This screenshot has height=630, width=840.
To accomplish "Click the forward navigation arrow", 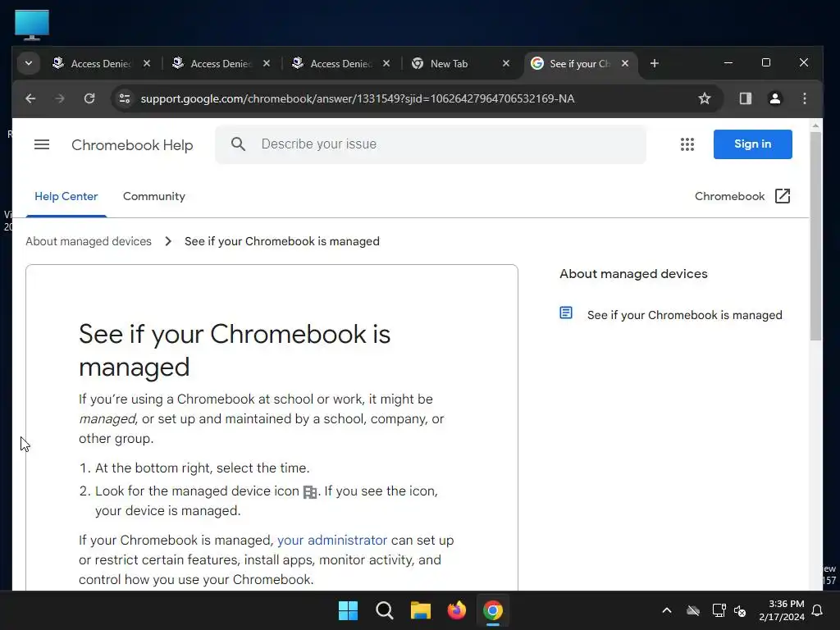I will click(59, 98).
